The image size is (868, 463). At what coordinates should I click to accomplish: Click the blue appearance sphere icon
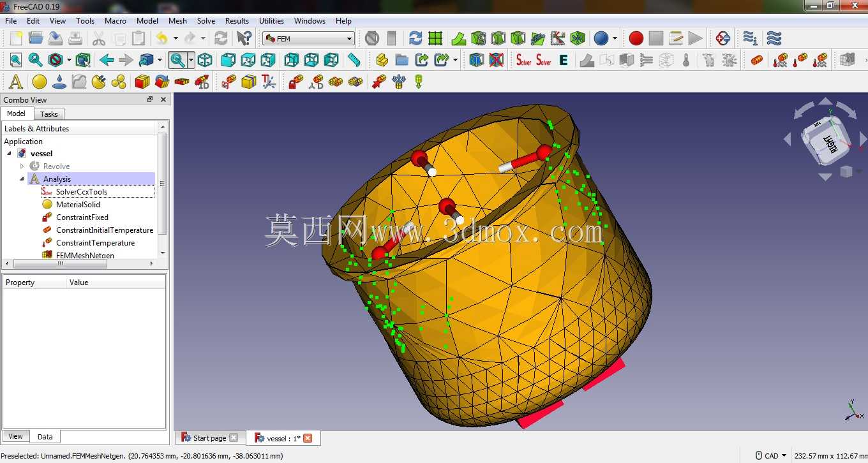[x=601, y=38]
